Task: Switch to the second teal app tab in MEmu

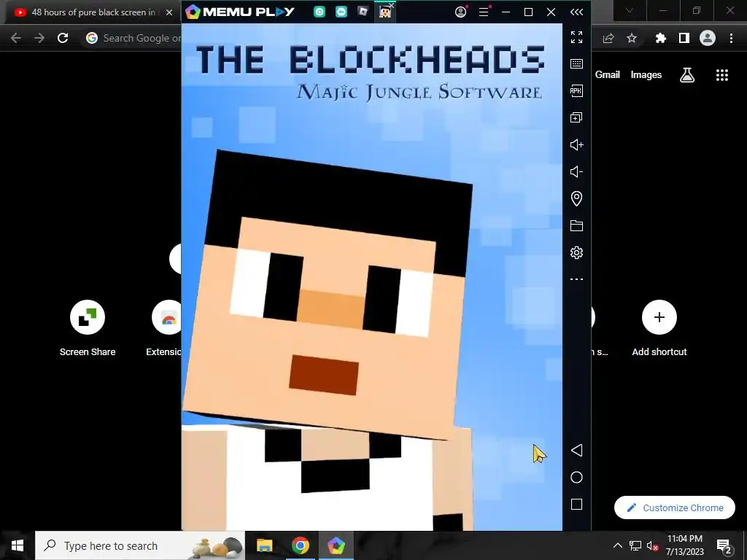Action: 341,12
